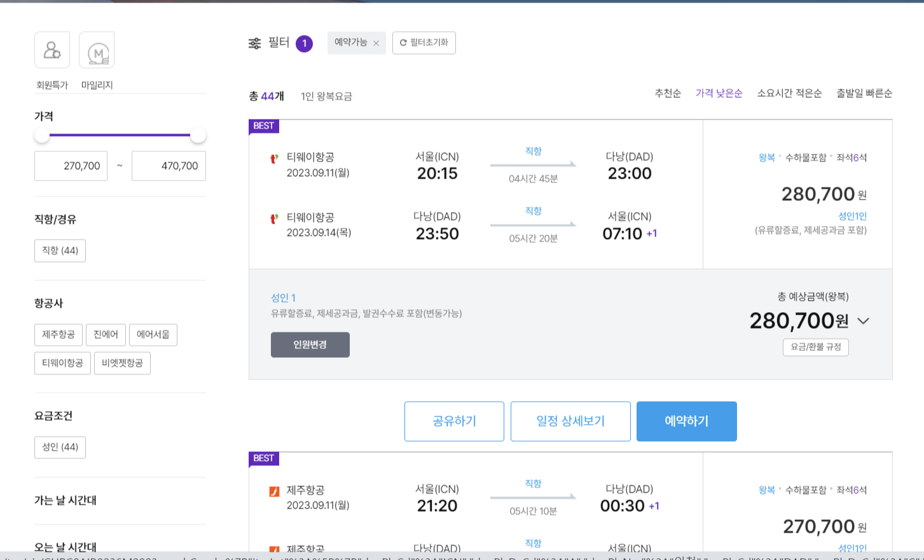Click the 필터 filter icon

(x=254, y=43)
